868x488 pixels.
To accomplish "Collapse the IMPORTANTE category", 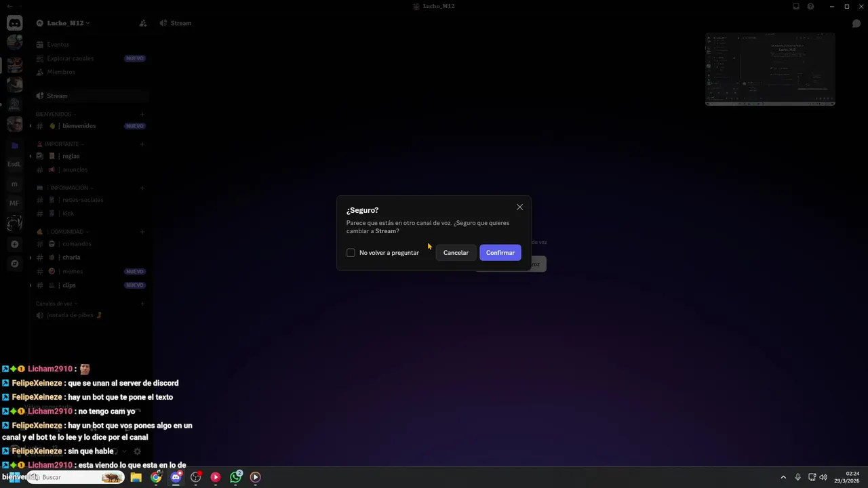I will tap(60, 144).
